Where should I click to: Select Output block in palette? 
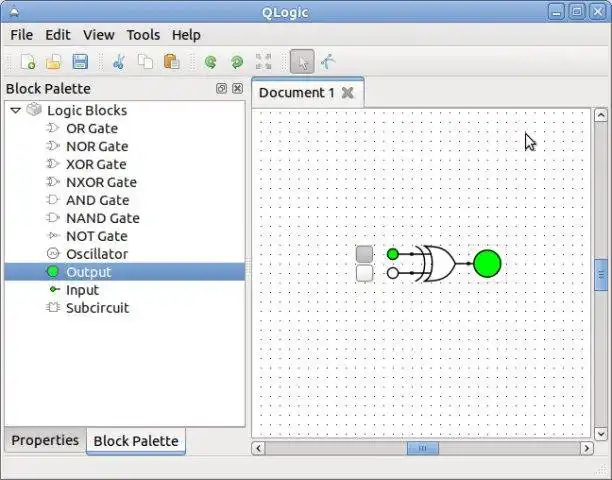[125, 272]
